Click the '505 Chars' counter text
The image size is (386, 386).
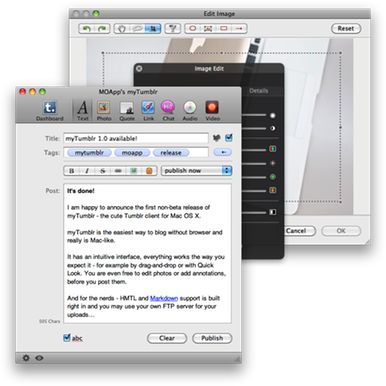point(49,321)
